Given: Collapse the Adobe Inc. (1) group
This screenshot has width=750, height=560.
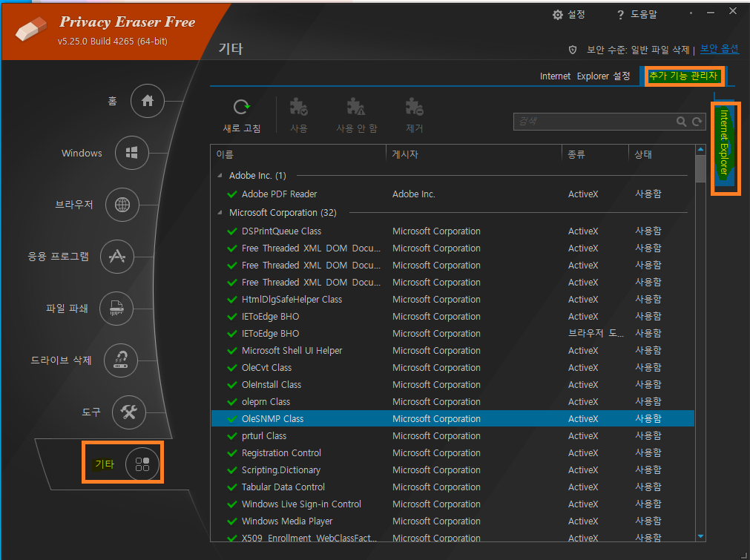Looking at the screenshot, I should point(220,176).
